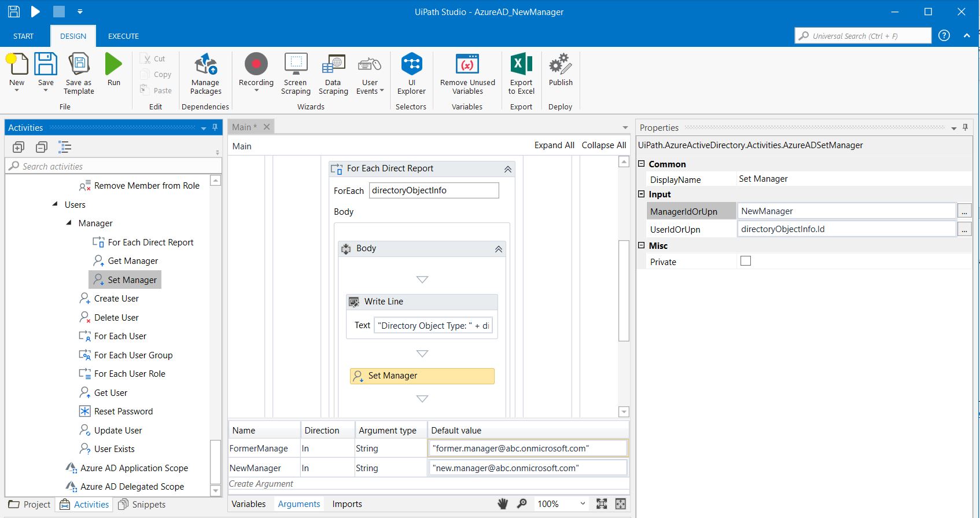Switch to the EXECUTE tab

coord(123,36)
